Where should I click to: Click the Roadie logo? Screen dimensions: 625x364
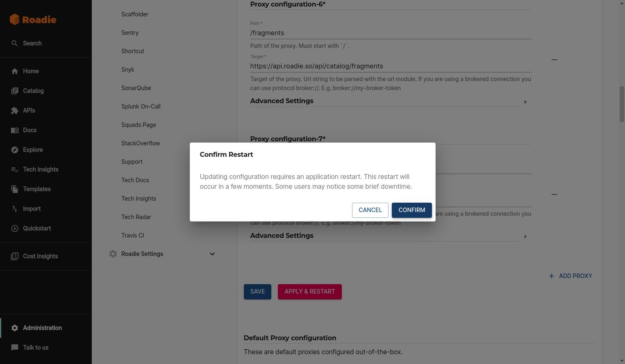click(x=33, y=19)
